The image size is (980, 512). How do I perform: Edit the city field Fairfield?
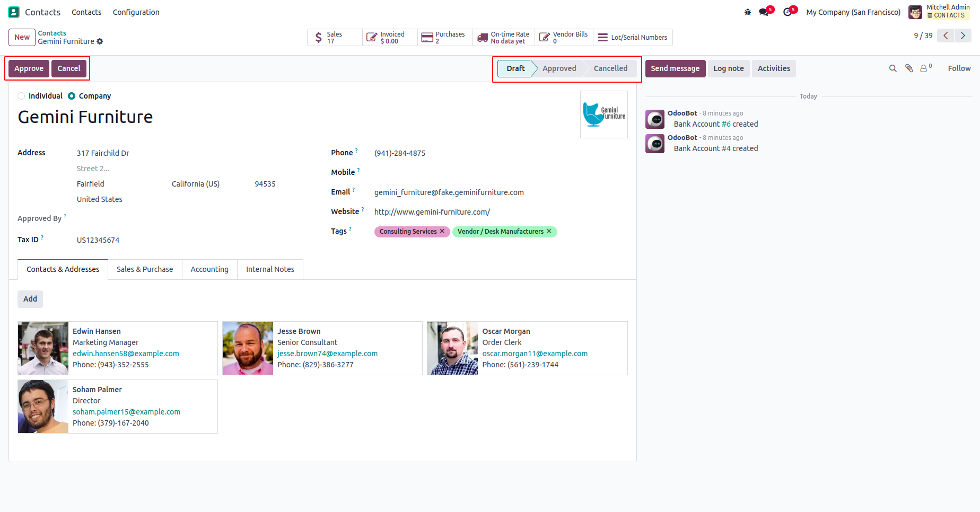click(122, 184)
